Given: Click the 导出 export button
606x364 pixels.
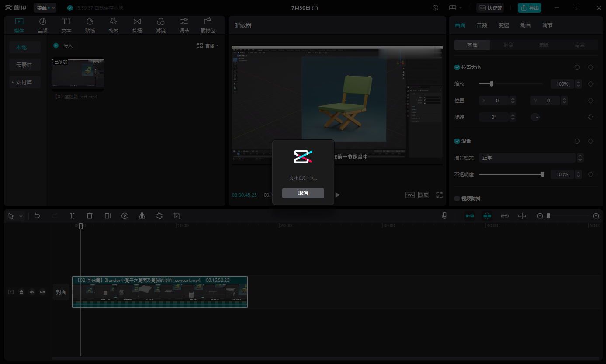Looking at the screenshot, I should (x=530, y=8).
